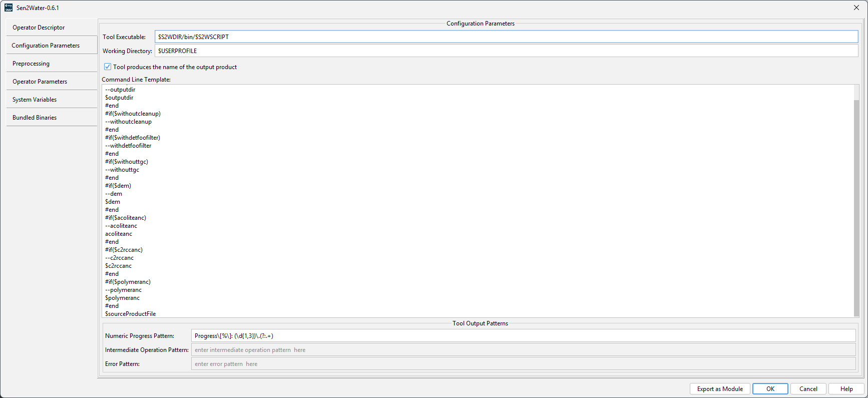Click the '#if($acoliteanc)' line
Viewport: 868px width, 398px height.
pos(126,218)
